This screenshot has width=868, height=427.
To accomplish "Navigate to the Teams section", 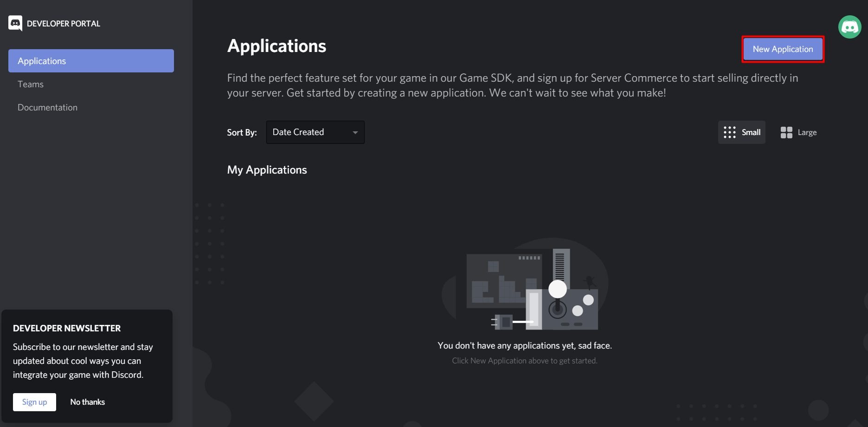I will pos(31,84).
